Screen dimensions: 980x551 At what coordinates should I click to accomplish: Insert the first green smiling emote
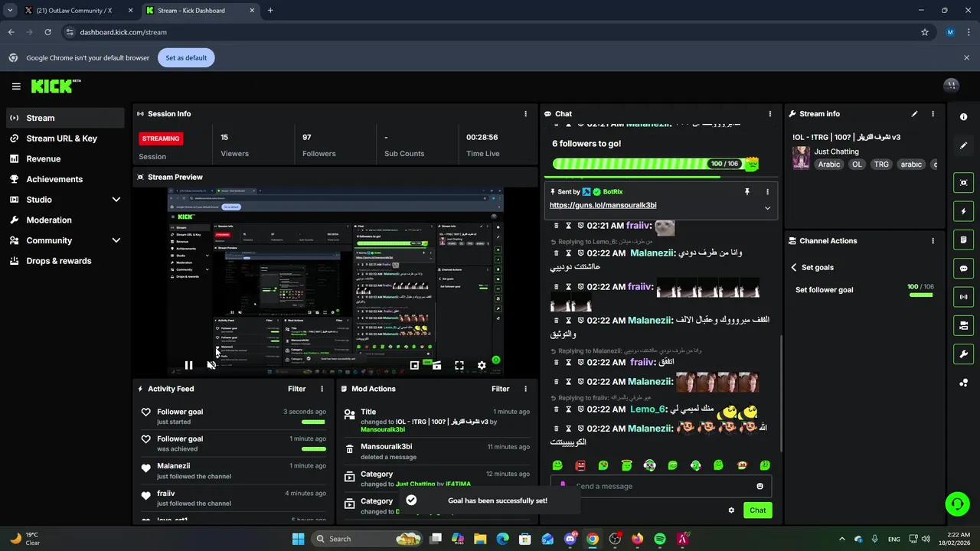[x=557, y=465]
